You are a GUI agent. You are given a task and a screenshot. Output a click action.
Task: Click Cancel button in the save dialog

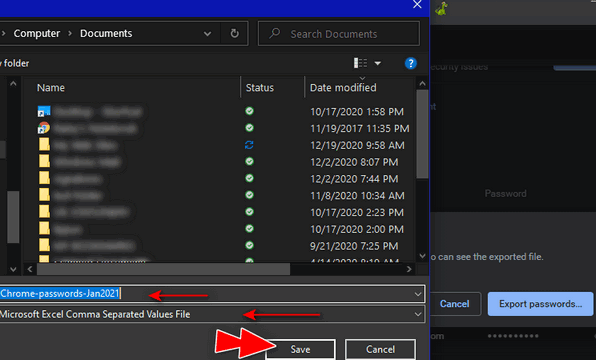(380, 349)
